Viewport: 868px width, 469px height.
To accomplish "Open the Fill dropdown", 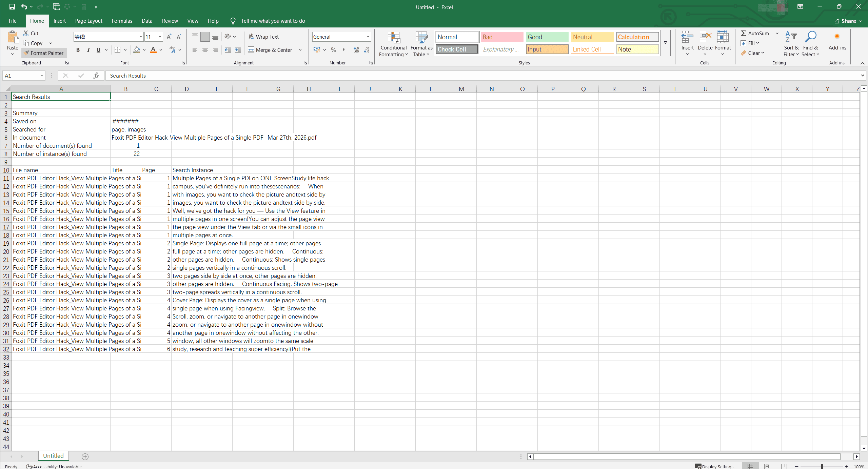I will tap(750, 43).
